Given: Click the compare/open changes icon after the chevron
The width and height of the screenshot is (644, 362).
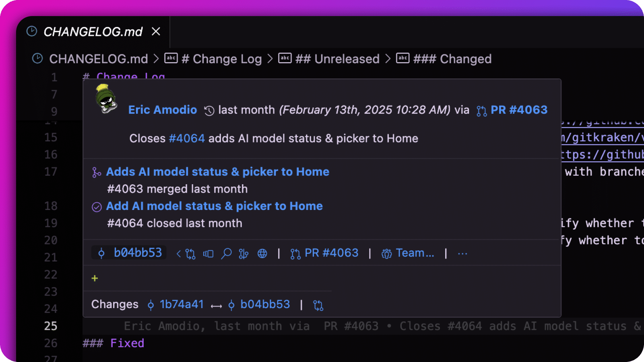Looking at the screenshot, I should click(x=189, y=253).
